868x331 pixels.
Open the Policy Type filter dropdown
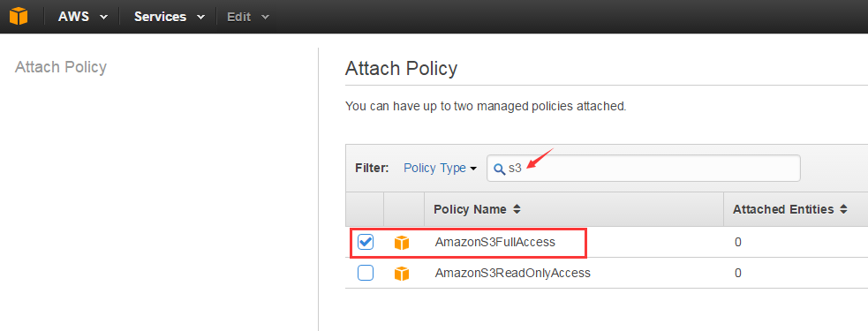(x=440, y=169)
